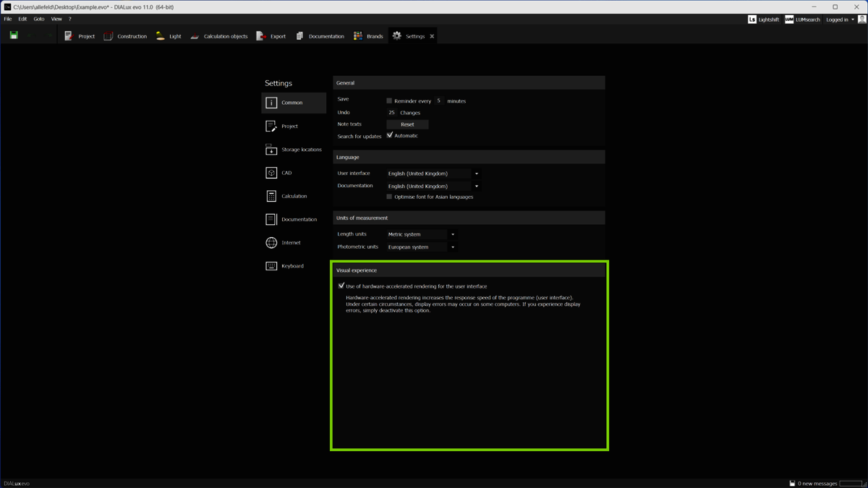Select the Internet globe icon
868x488 pixels.
click(271, 243)
